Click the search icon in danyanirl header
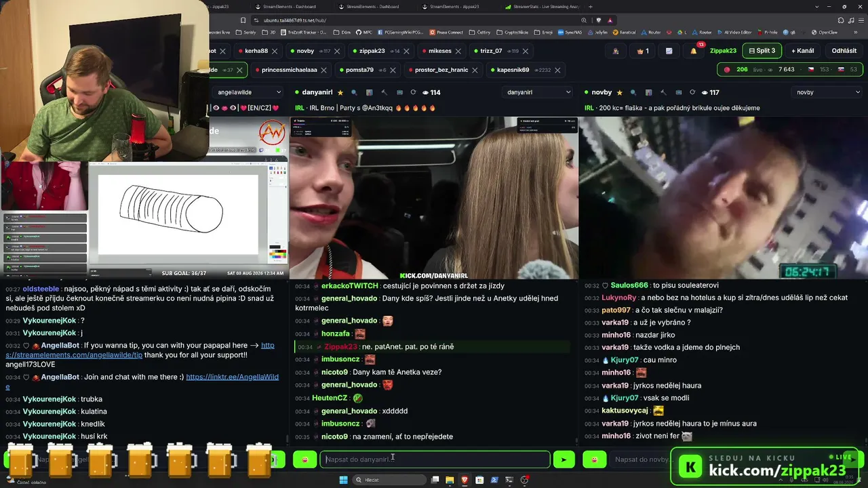Image resolution: width=868 pixels, height=488 pixels. pyautogui.click(x=355, y=92)
